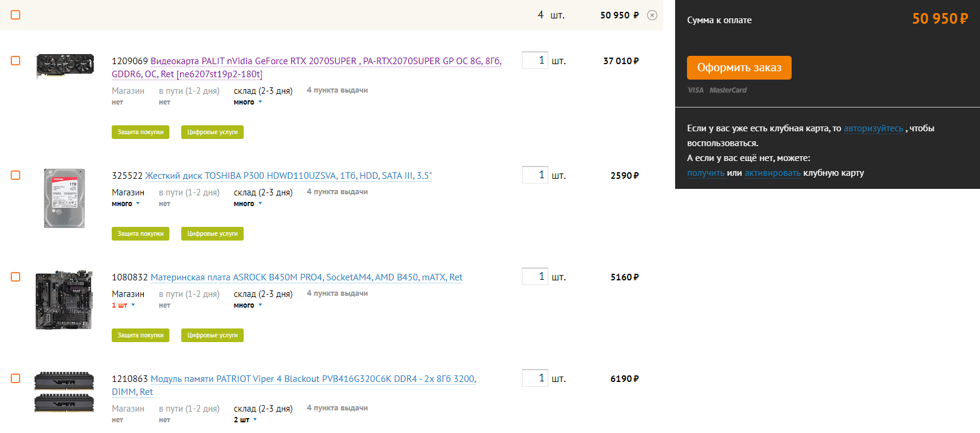Tick the checkbox beside the ASRock motherboard
The image size is (980, 433).
[15, 277]
